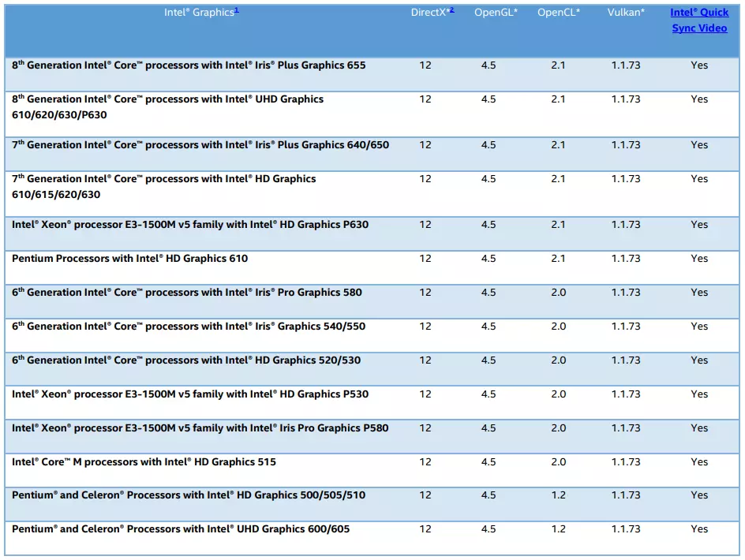Open the Intel Quick Sync Video link
The image size is (745, 560).
[699, 20]
